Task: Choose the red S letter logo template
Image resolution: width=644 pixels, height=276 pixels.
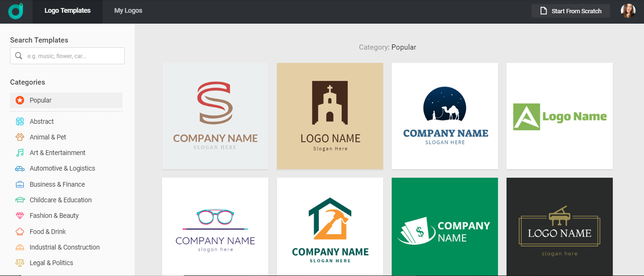Action: coord(215,116)
